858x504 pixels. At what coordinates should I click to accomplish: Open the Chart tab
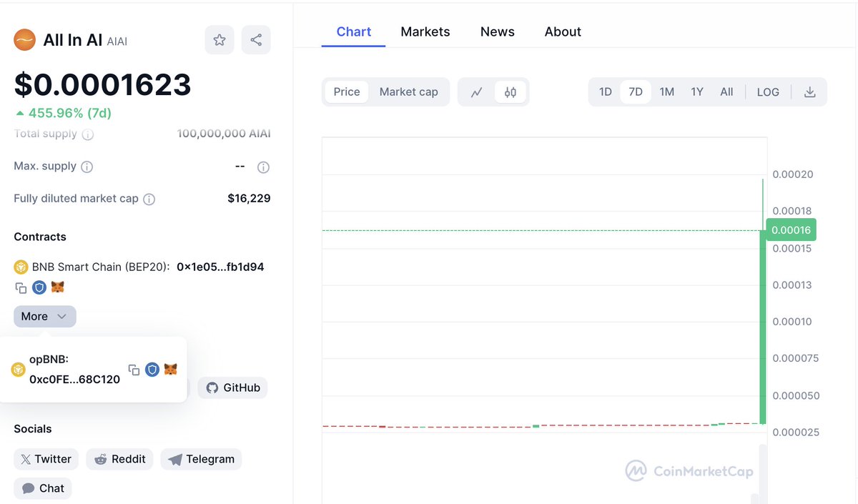[x=354, y=32]
